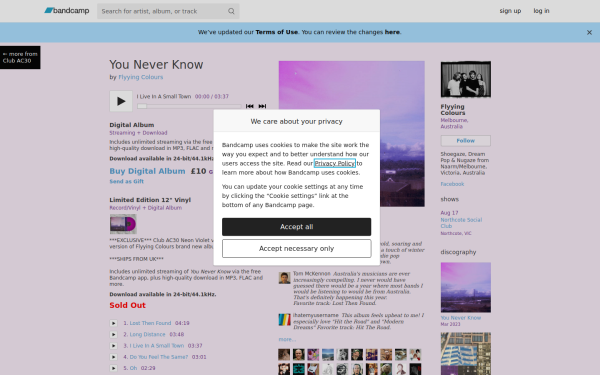Open Northcote Social Club show link
The image size is (600, 375).
(461, 223)
